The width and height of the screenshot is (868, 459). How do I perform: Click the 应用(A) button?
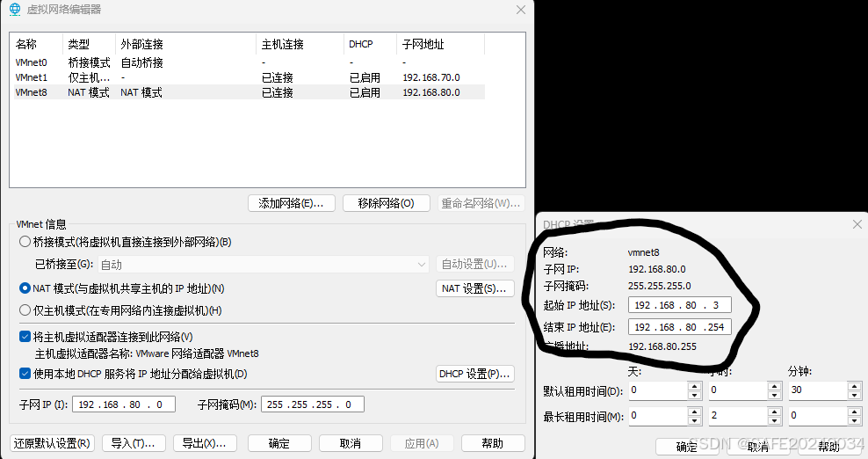tap(422, 443)
